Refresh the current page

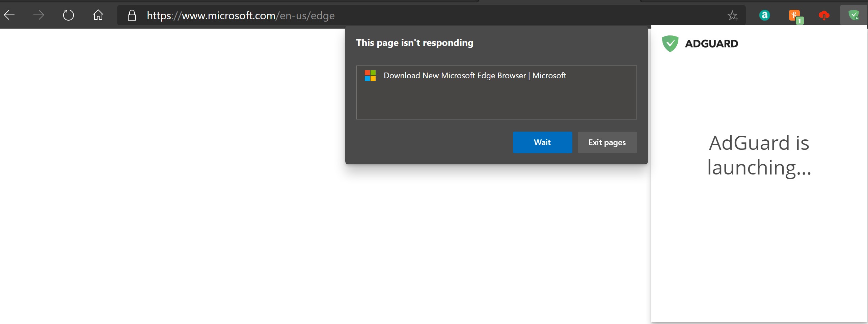click(x=69, y=15)
